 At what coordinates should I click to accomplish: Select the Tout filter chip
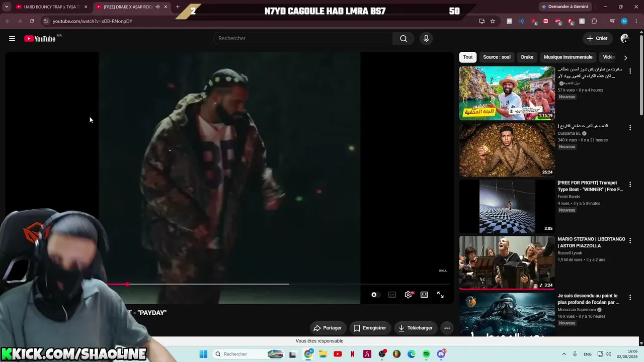[468, 57]
